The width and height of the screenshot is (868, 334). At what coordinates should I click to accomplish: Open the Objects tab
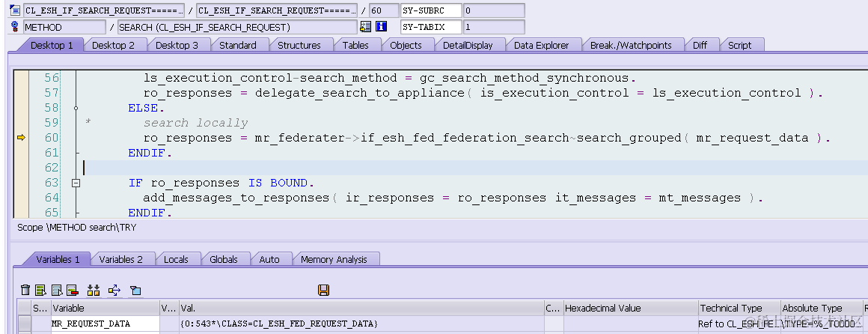[406, 46]
